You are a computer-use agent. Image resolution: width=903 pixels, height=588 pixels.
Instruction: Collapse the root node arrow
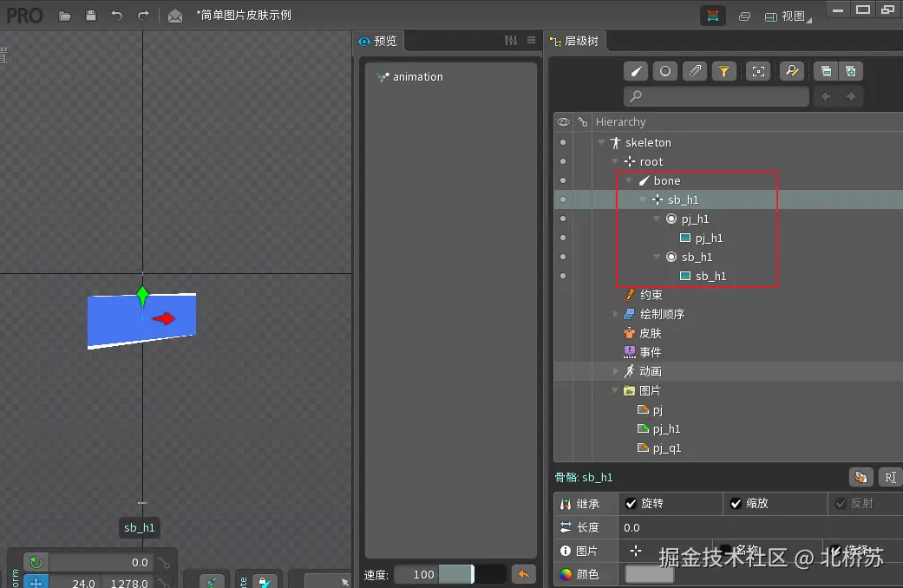[x=615, y=161]
